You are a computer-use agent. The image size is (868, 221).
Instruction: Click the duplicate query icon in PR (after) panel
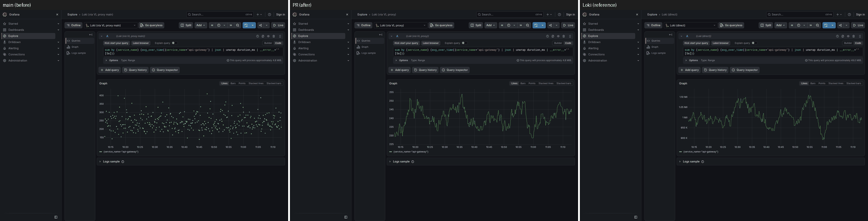pyautogui.click(x=553, y=36)
